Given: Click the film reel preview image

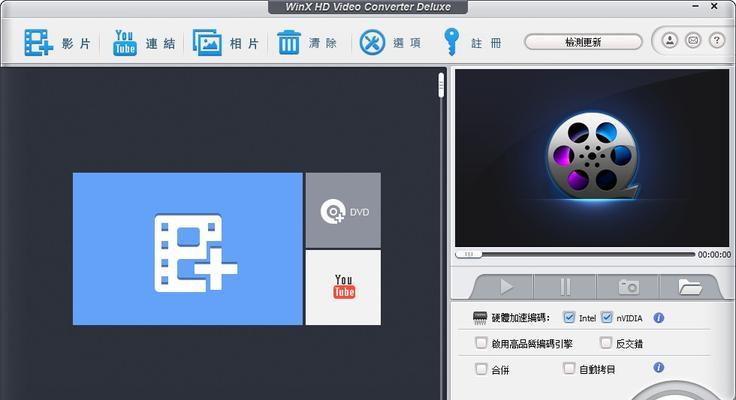Looking at the screenshot, I should [592, 158].
